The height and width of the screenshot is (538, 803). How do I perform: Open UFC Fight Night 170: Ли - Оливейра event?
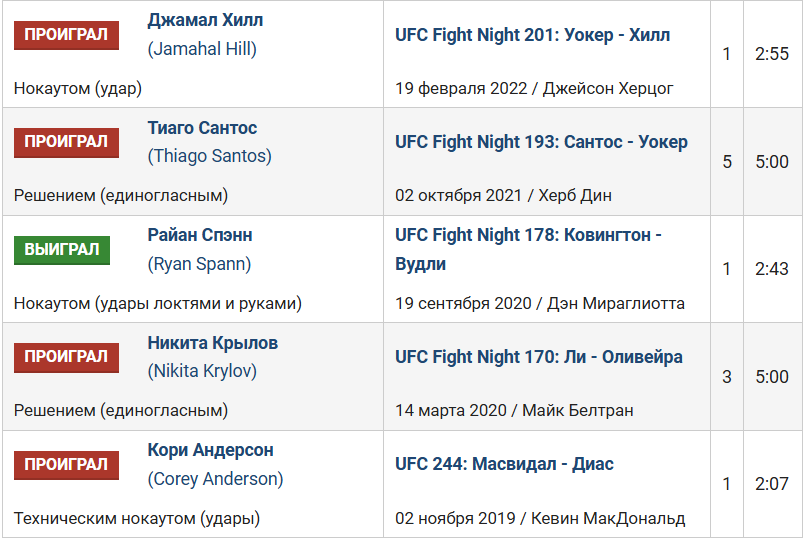tap(538, 357)
